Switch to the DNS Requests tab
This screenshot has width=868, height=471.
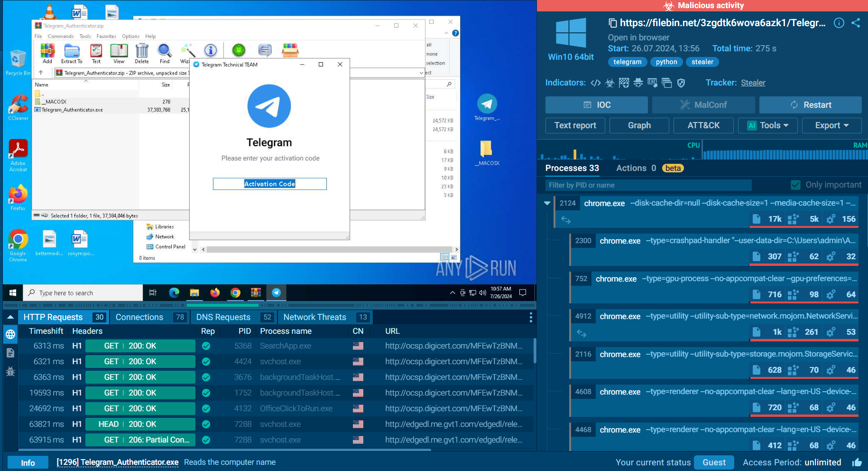pos(234,317)
